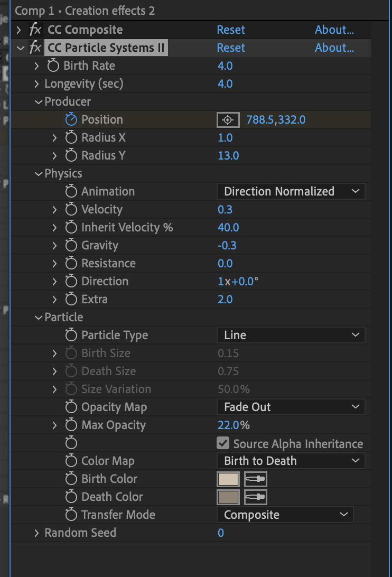This screenshot has width=392, height=577.
Task: Uncheck Source Alpha Inheritance
Action: click(x=223, y=443)
